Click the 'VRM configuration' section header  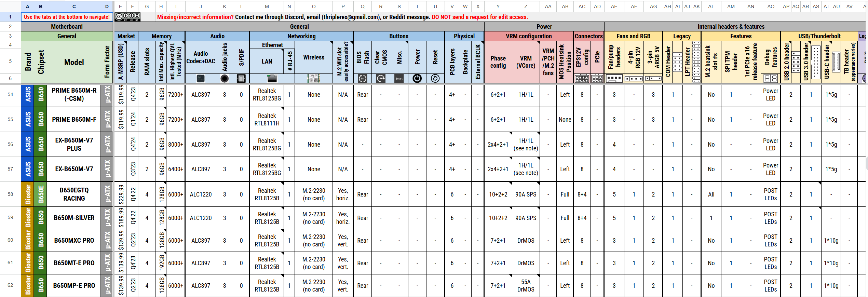click(529, 36)
